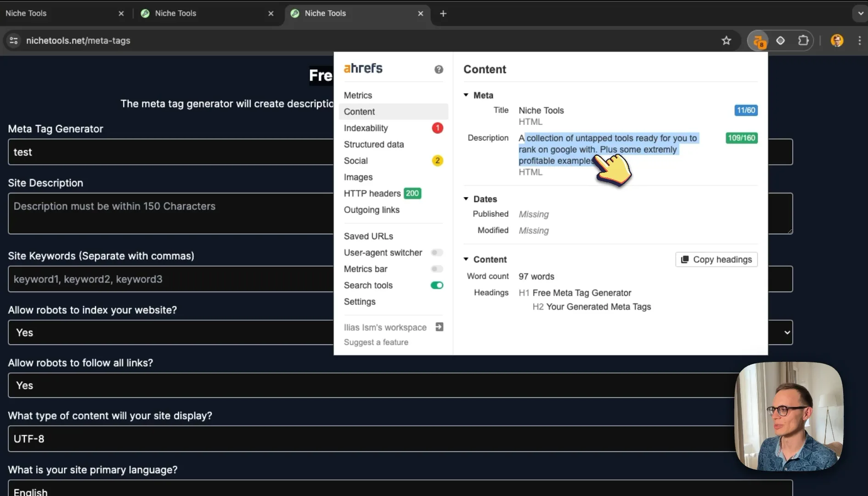Enable the User-agent switcher toggle

(x=437, y=253)
